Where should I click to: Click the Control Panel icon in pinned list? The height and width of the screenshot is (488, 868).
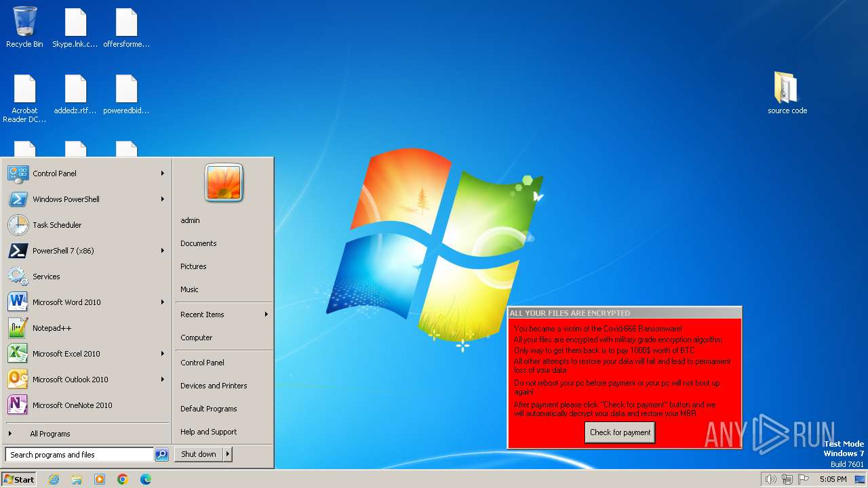(x=18, y=174)
